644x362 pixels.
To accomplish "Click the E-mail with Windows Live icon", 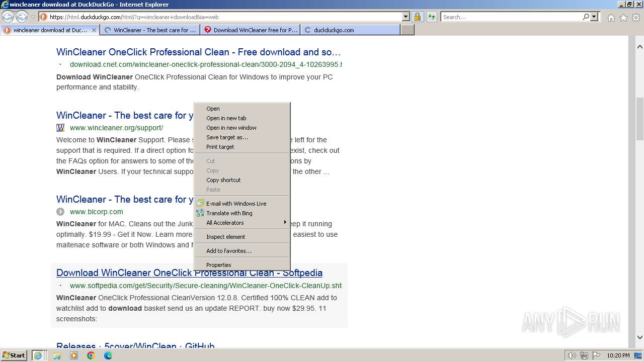I will click(x=200, y=204).
